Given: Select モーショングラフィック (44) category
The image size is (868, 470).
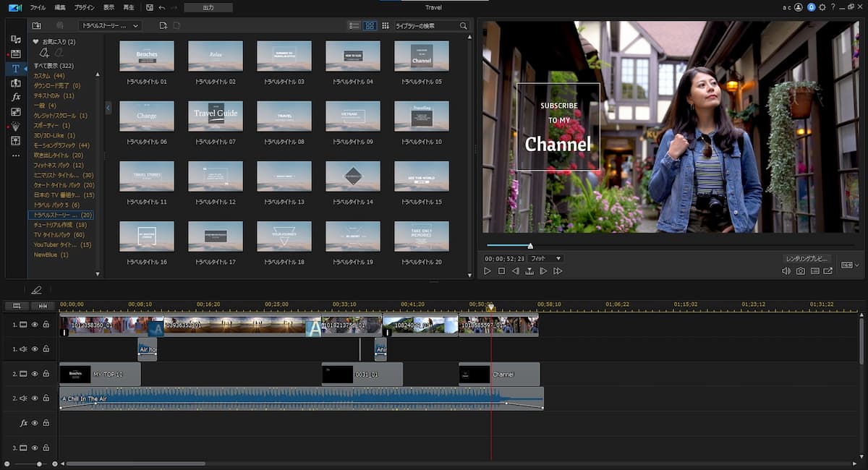Looking at the screenshot, I should (x=61, y=145).
